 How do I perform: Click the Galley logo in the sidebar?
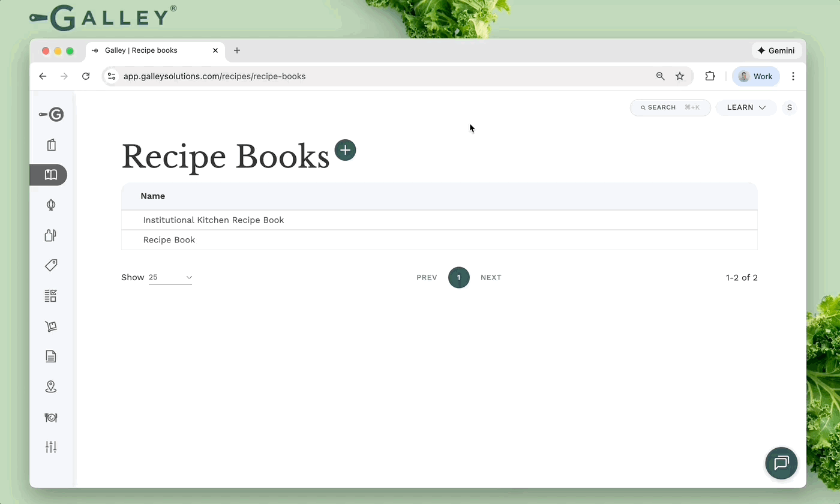51,114
